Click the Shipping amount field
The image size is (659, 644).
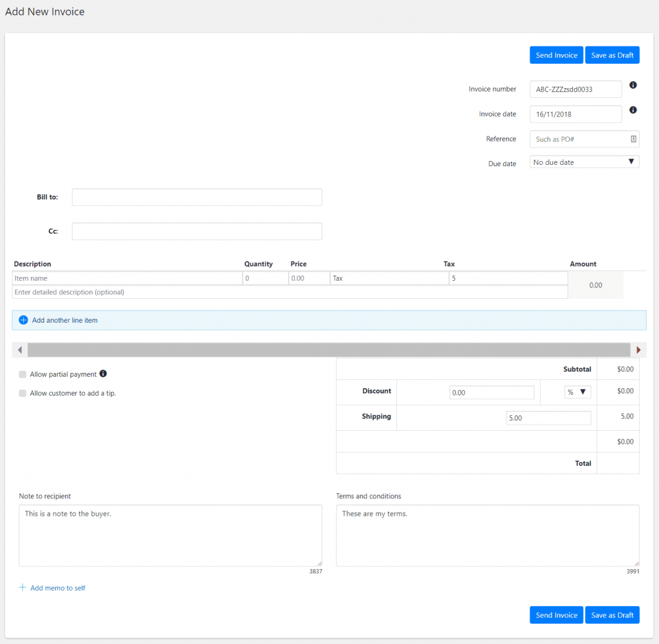[x=548, y=417]
